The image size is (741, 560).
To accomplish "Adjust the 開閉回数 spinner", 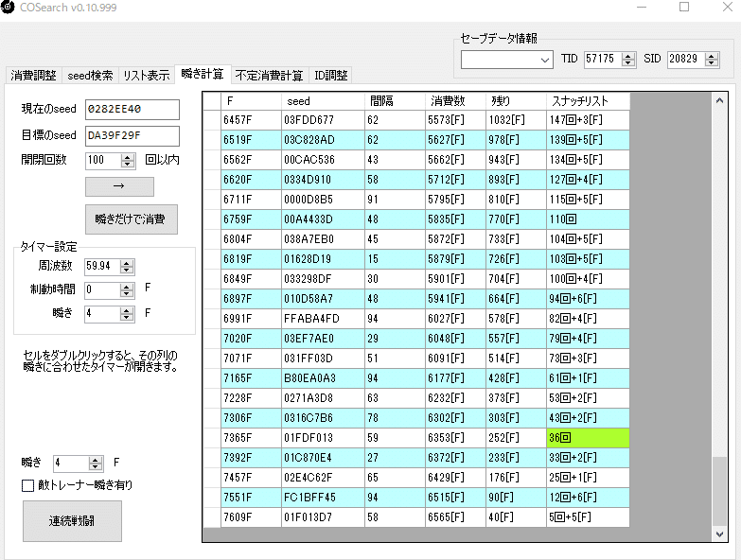I will click(x=127, y=161).
